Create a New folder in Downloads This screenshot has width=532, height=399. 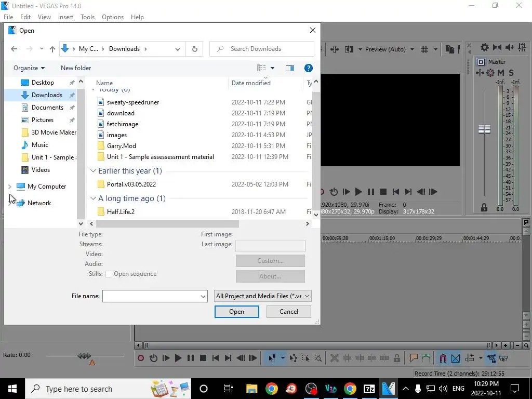76,68
